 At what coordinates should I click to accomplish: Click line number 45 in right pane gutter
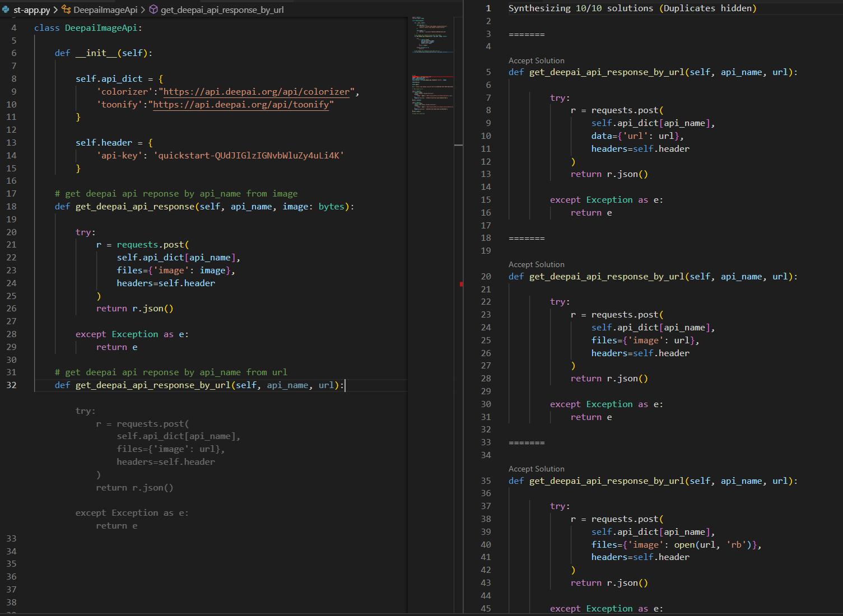click(x=486, y=608)
